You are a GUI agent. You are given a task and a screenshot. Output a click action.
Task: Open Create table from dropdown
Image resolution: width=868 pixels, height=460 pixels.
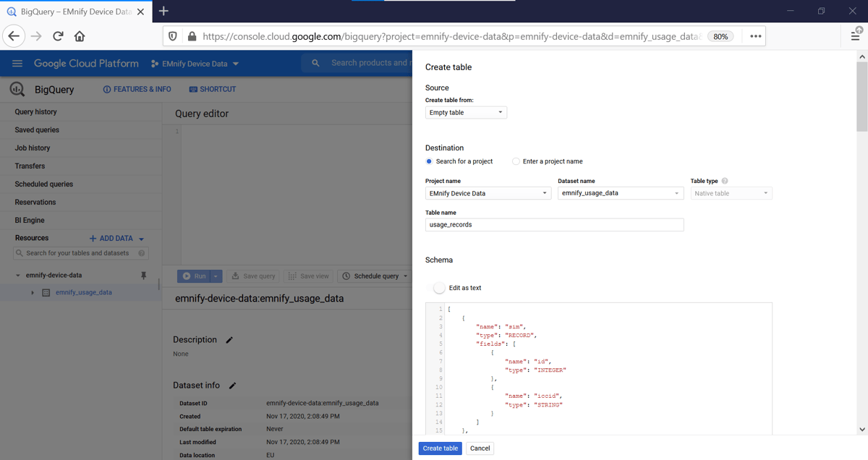tap(466, 113)
